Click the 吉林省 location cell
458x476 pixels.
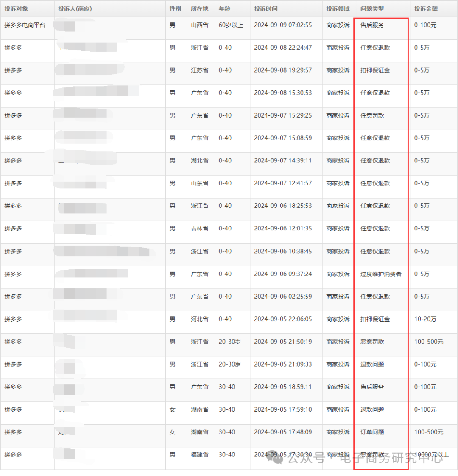(x=199, y=229)
